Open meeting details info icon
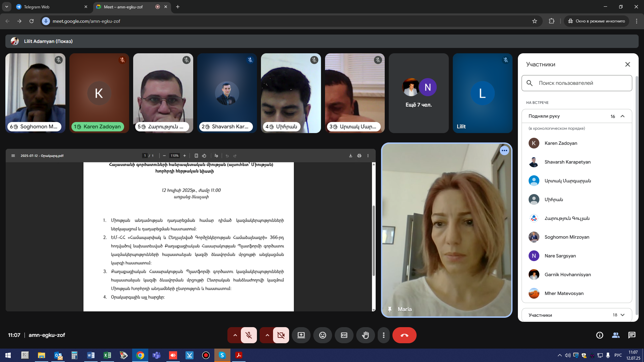The height and width of the screenshot is (362, 644). [x=600, y=335]
